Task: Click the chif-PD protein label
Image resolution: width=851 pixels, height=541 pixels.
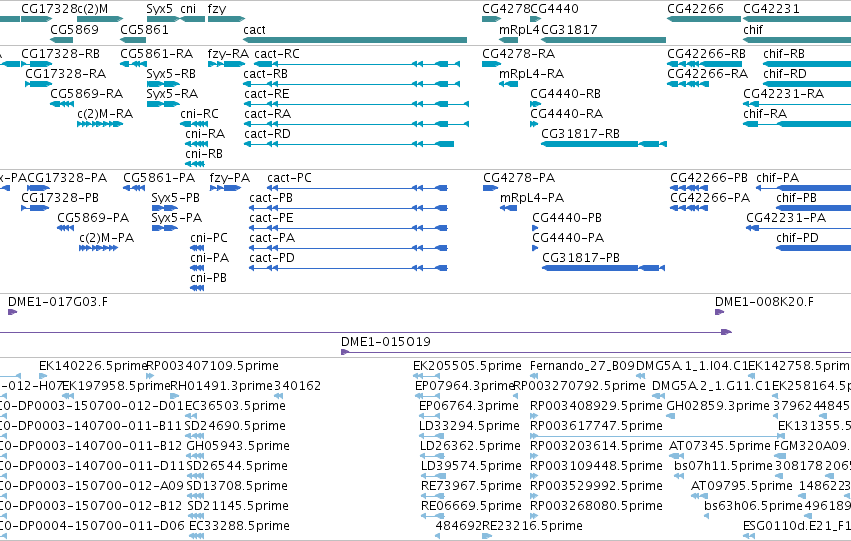Action: 797,238
